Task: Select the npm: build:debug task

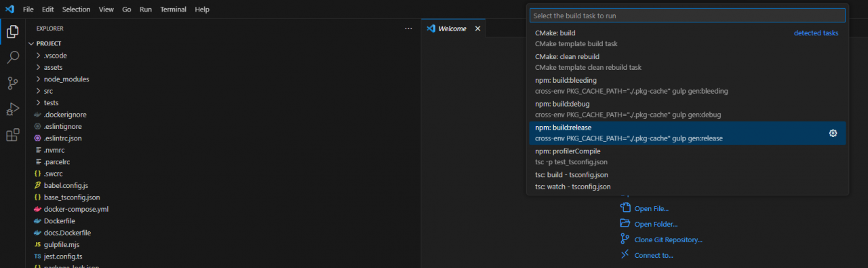Action: [688, 110]
